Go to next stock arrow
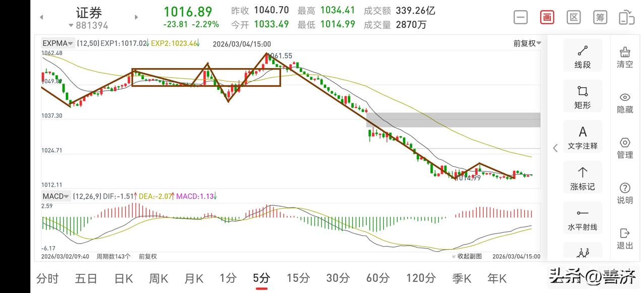The height and width of the screenshot is (293, 644). (136, 17)
